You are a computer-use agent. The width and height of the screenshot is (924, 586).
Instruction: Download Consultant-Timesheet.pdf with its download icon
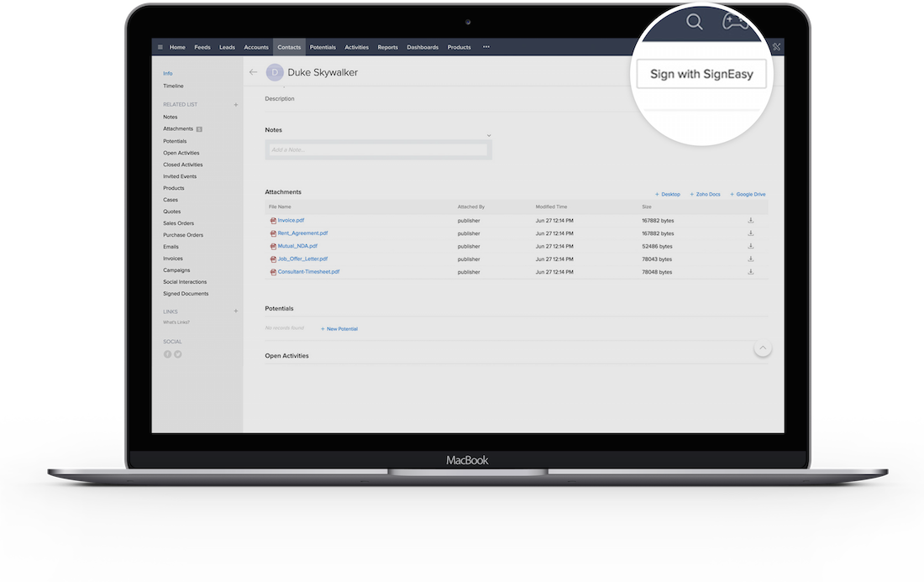[751, 272]
